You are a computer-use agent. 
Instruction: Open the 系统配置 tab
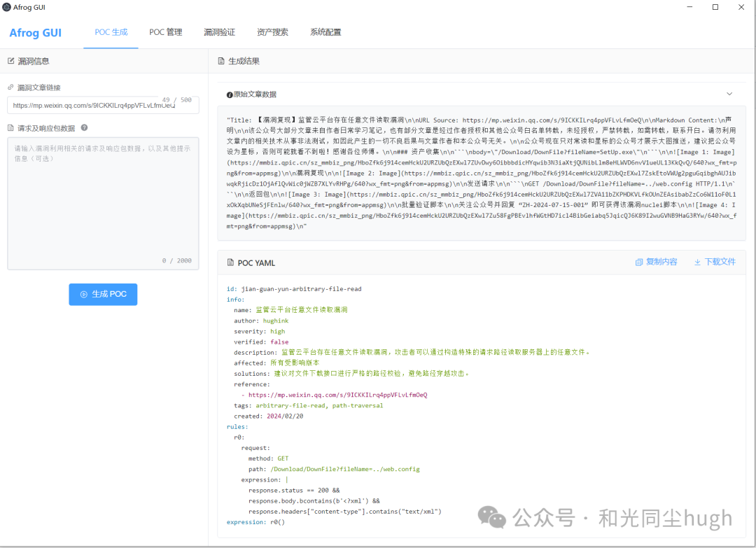(325, 32)
